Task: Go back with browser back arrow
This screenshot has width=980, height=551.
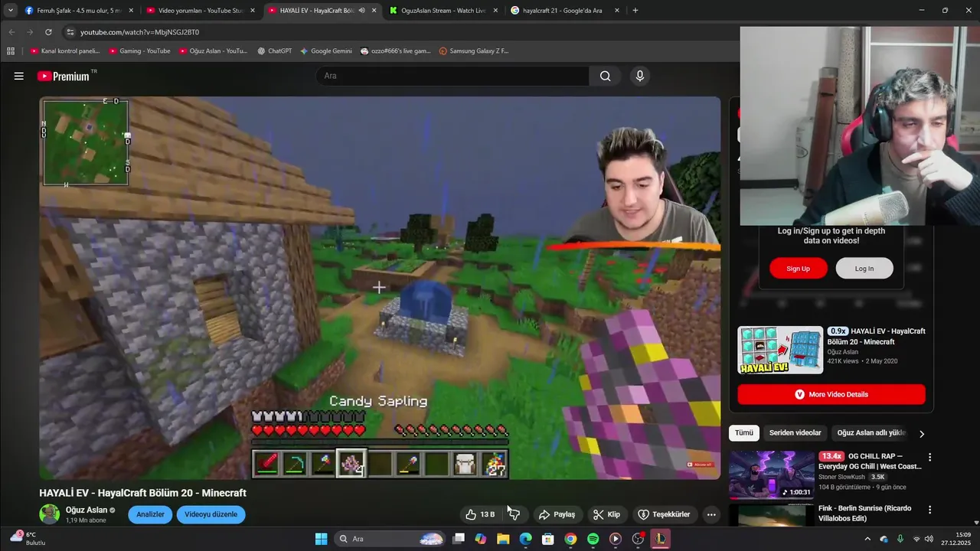Action: pyautogui.click(x=11, y=32)
